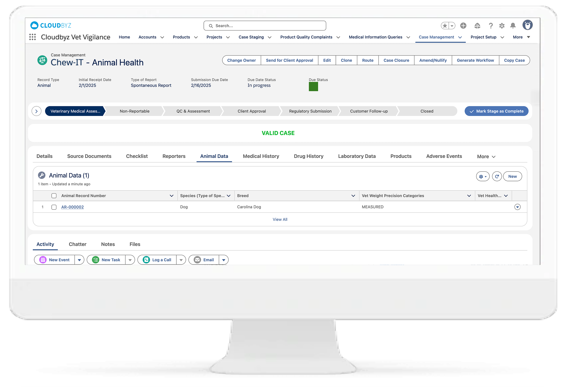
Task: Click the favorites star icon
Action: [x=445, y=25]
